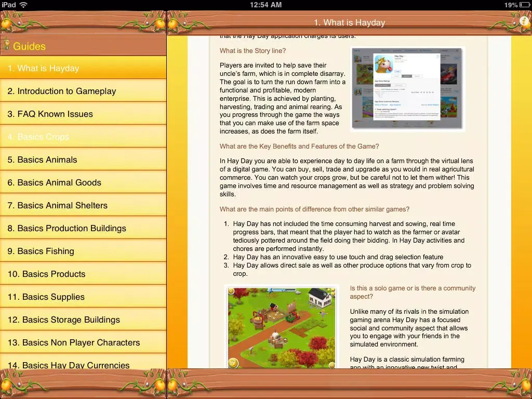532x399 pixels.
Task: Open '11. Basics Supplies' guide
Action: (83, 297)
